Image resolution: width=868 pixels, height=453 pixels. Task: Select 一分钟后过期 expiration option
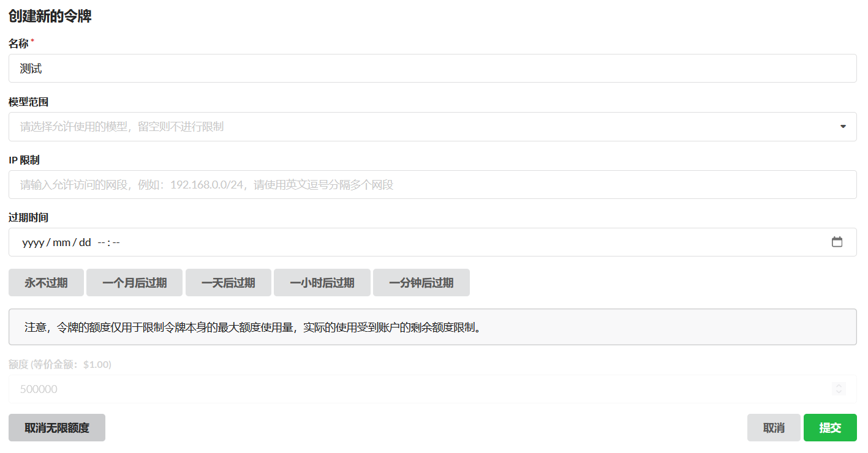[421, 282]
